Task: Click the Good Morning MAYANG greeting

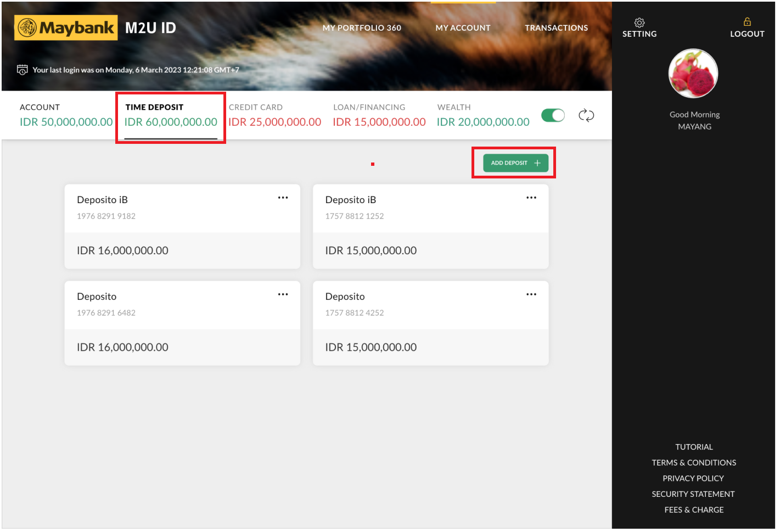Action: (x=694, y=120)
